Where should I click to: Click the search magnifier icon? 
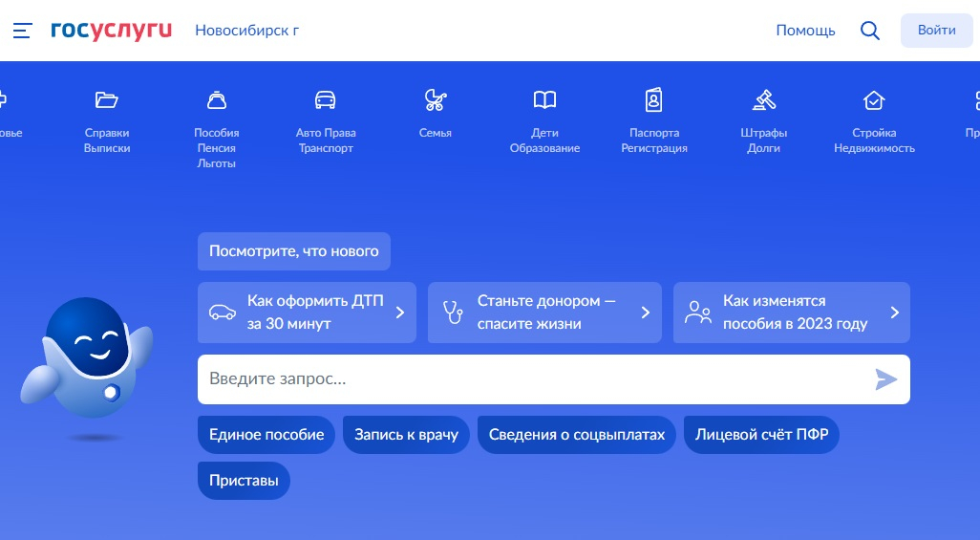[869, 31]
